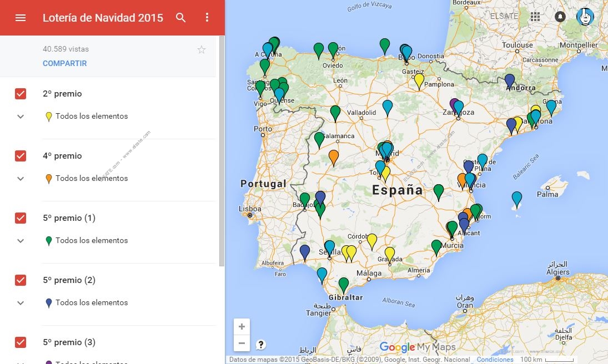Click the 100 km map scale indicator
608x364 pixels.
547,360
